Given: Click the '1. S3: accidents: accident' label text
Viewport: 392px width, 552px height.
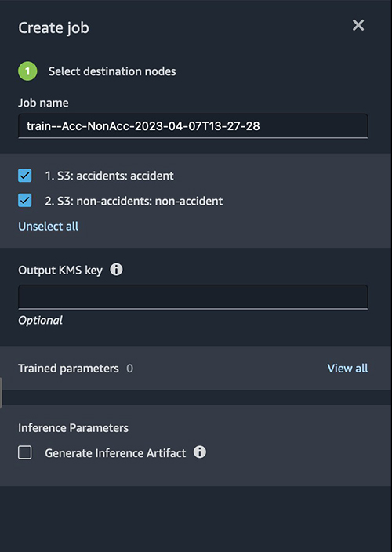Looking at the screenshot, I should pyautogui.click(x=109, y=176).
